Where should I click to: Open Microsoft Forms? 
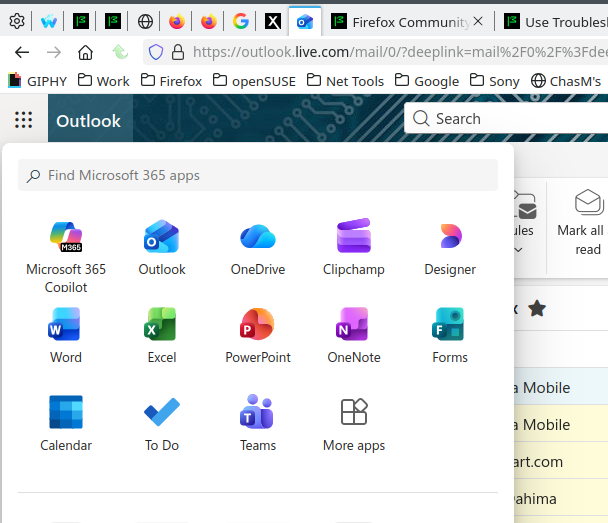click(x=450, y=336)
